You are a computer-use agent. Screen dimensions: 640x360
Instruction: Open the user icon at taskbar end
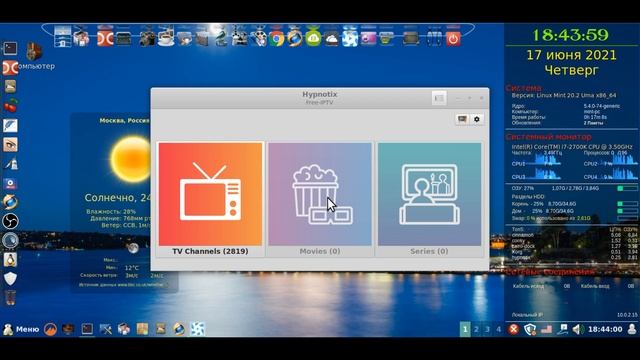[x=632, y=329]
